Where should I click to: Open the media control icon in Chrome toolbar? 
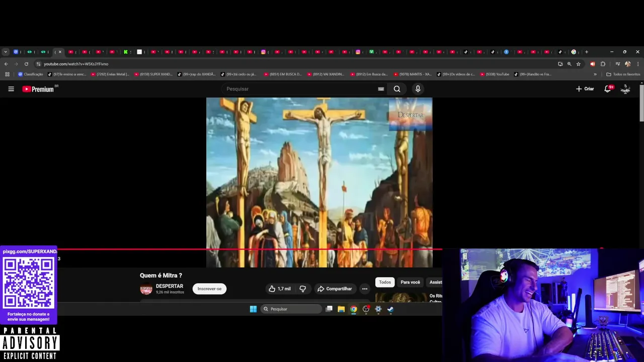coord(618,64)
